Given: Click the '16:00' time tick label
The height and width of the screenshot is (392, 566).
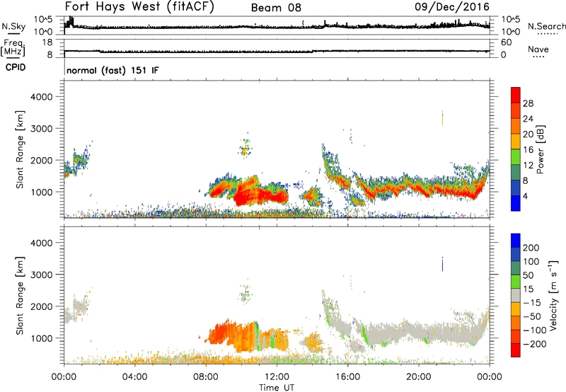Looking at the screenshot, I should 347,377.
